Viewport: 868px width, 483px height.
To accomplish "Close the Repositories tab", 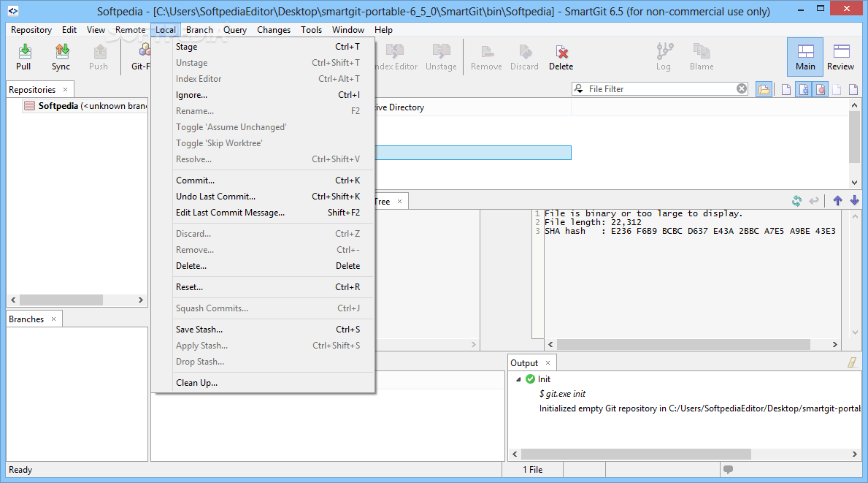I will click(x=65, y=89).
